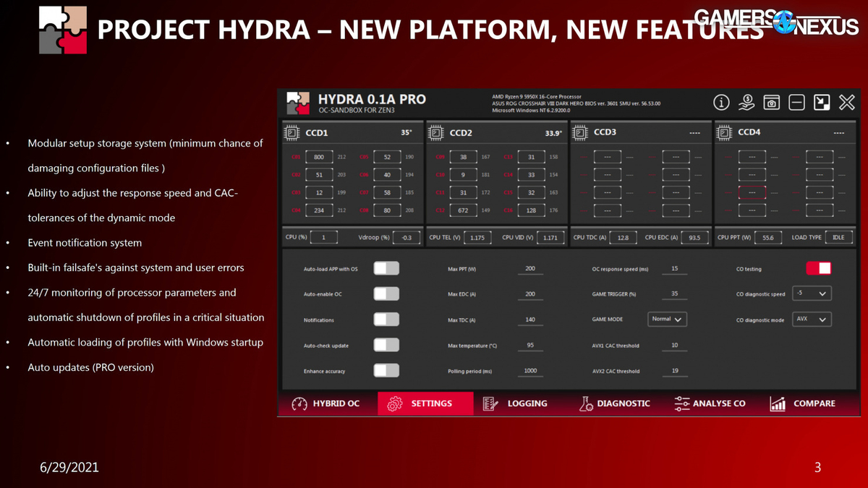The height and width of the screenshot is (488, 868).
Task: Click the minimize icon in Hydra header
Action: (796, 103)
